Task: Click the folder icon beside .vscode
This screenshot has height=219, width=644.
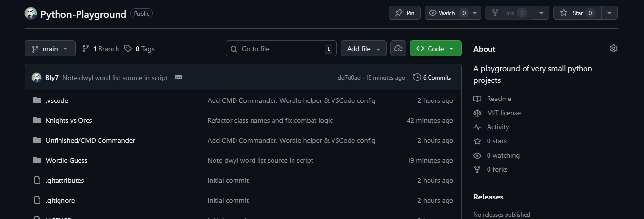Action: click(x=37, y=100)
